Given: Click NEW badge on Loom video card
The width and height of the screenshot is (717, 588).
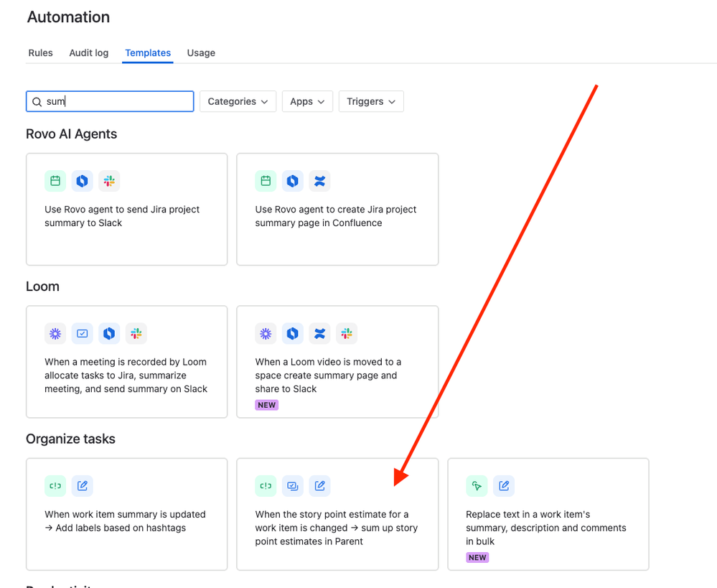Looking at the screenshot, I should (x=266, y=405).
